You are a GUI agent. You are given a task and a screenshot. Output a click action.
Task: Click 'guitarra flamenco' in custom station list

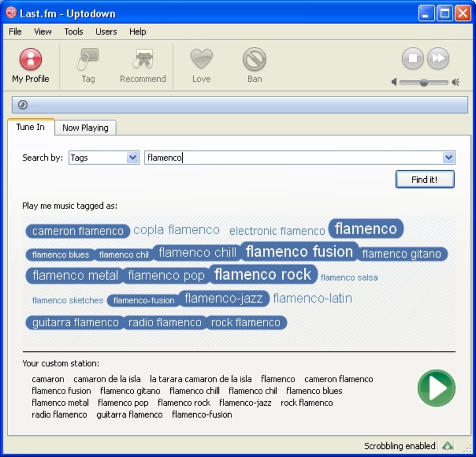tap(130, 415)
